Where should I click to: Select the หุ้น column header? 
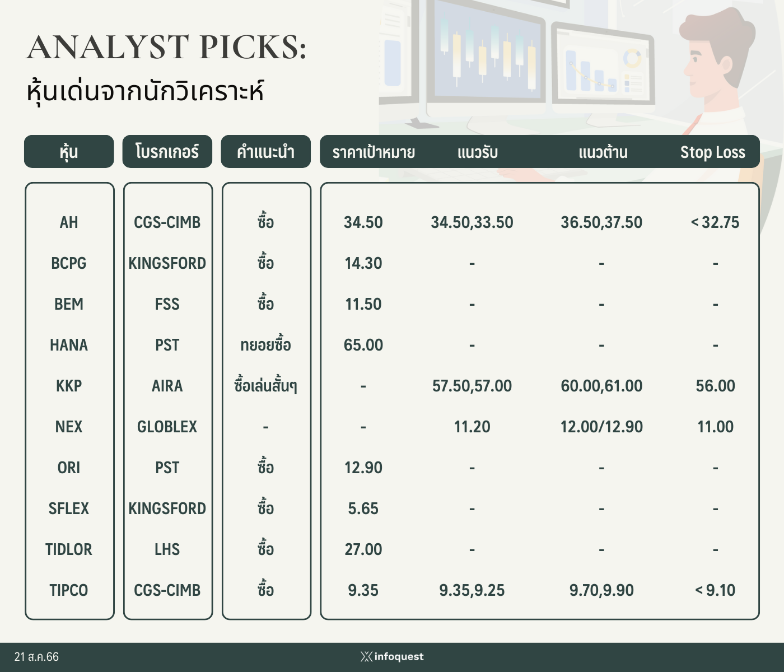(69, 151)
